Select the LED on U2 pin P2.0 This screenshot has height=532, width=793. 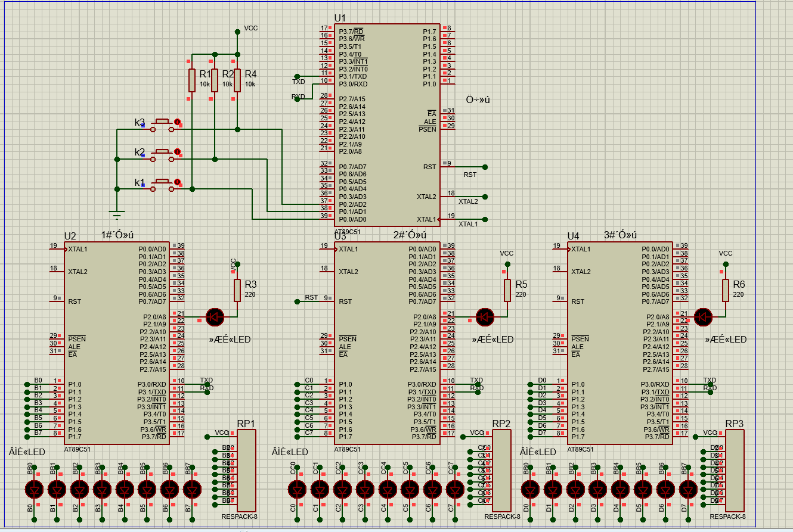point(215,317)
